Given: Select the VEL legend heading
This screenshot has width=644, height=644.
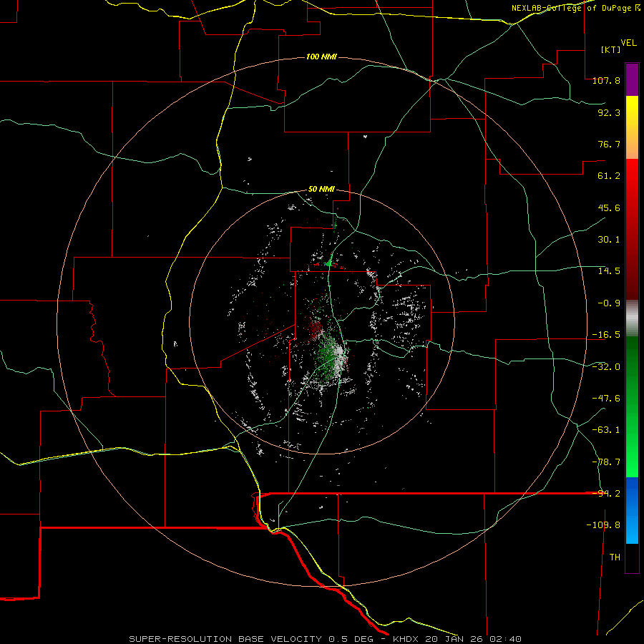Looking at the screenshot, I should pyautogui.click(x=629, y=43).
